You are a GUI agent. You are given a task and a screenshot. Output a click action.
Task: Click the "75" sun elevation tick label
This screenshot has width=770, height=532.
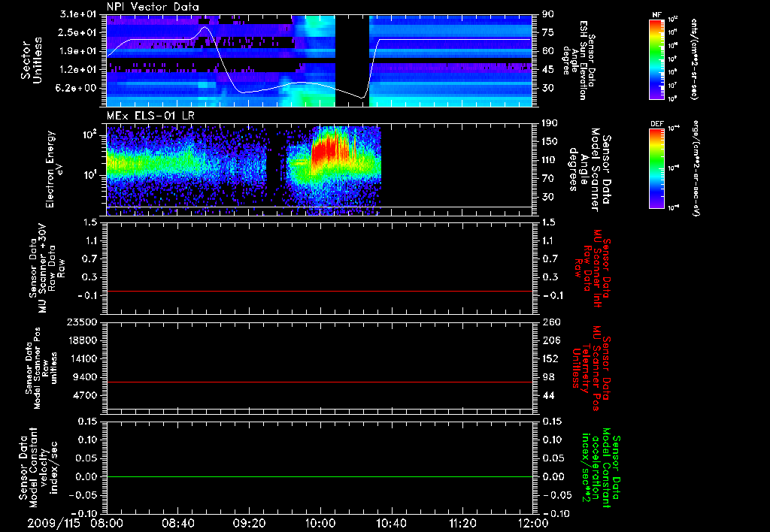547,32
